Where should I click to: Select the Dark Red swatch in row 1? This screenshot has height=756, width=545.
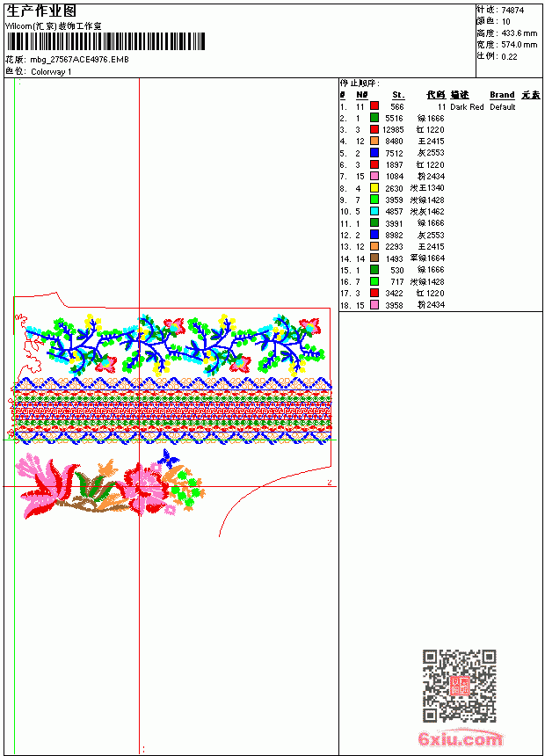click(374, 105)
